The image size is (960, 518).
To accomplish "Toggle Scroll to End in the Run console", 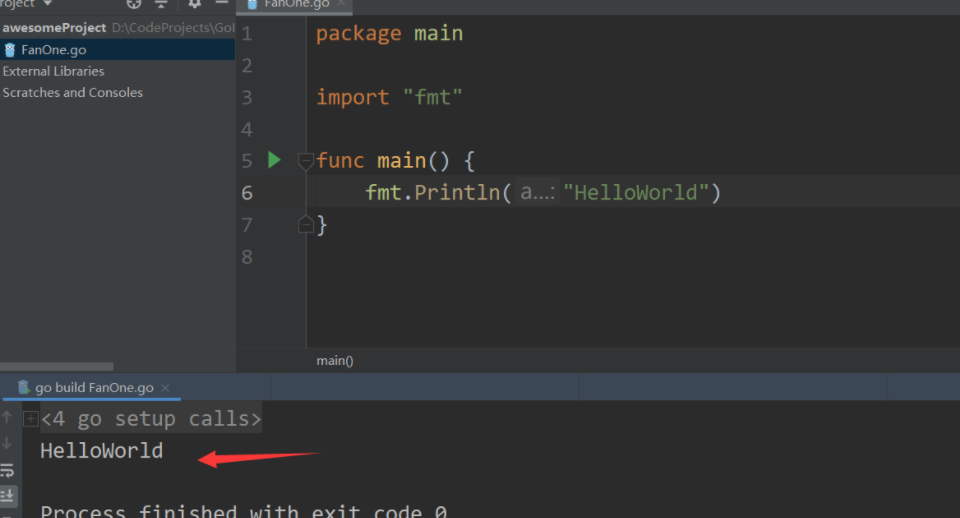I will coord(8,495).
